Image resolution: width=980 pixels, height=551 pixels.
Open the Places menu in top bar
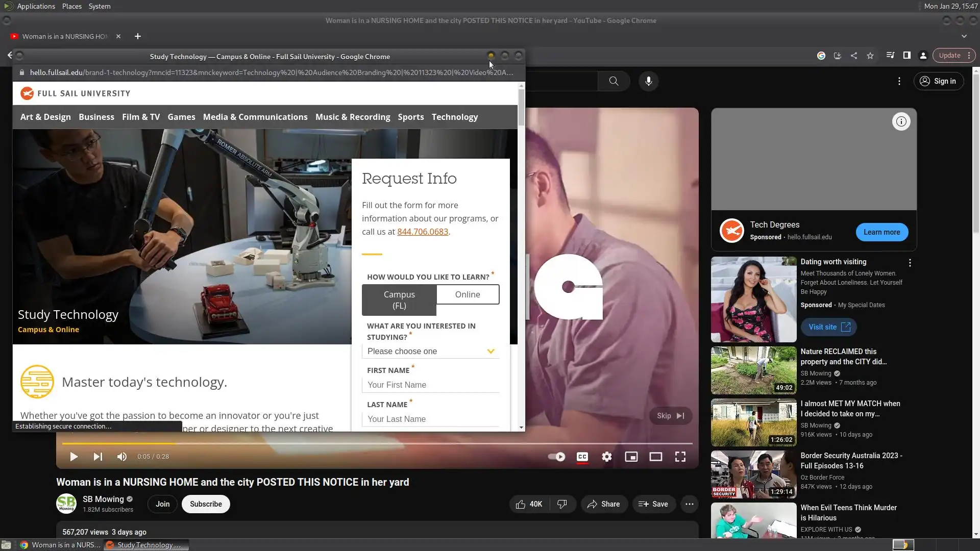tap(71, 6)
